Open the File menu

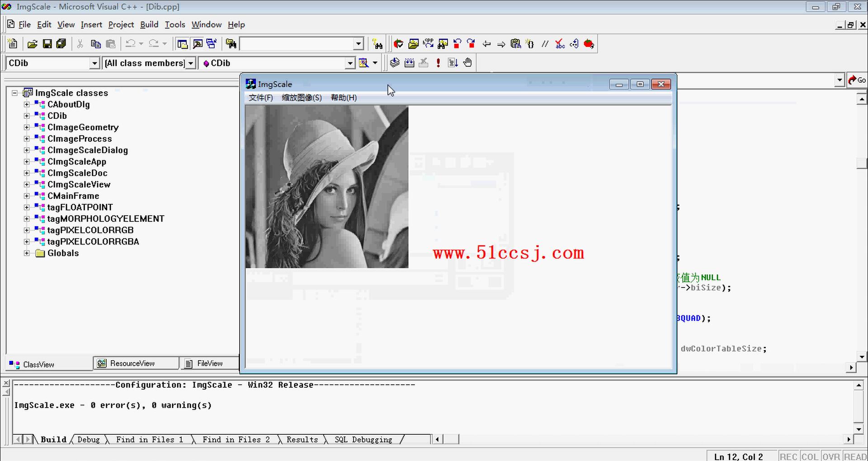coord(24,24)
